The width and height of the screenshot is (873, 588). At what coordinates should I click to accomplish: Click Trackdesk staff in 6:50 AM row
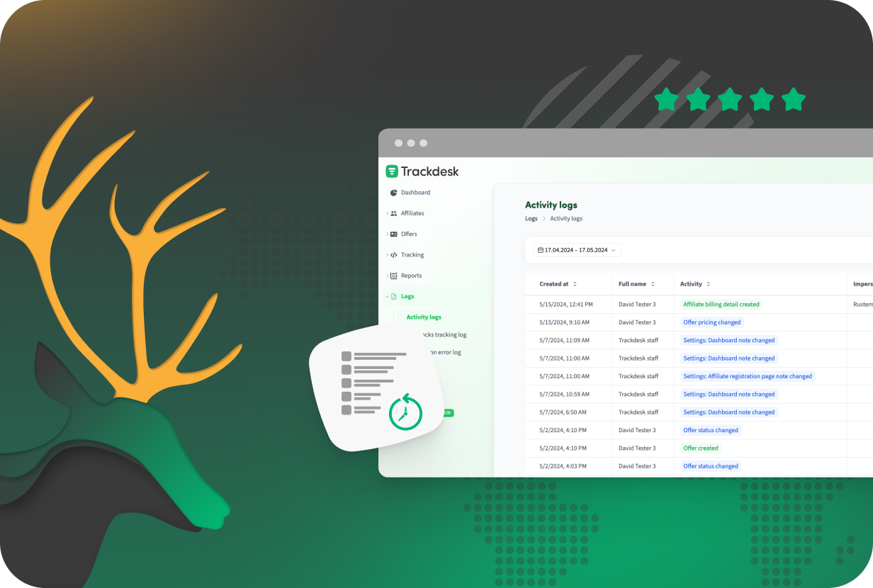tap(638, 412)
